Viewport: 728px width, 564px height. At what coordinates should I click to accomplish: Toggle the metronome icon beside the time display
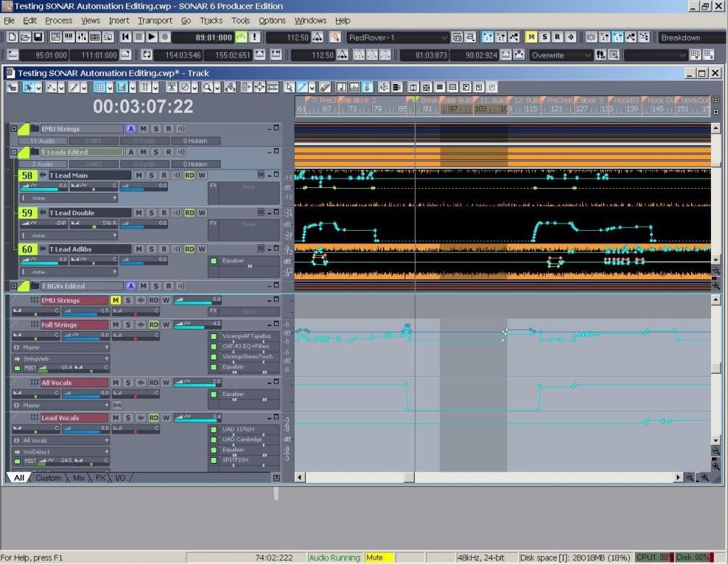pyautogui.click(x=242, y=37)
